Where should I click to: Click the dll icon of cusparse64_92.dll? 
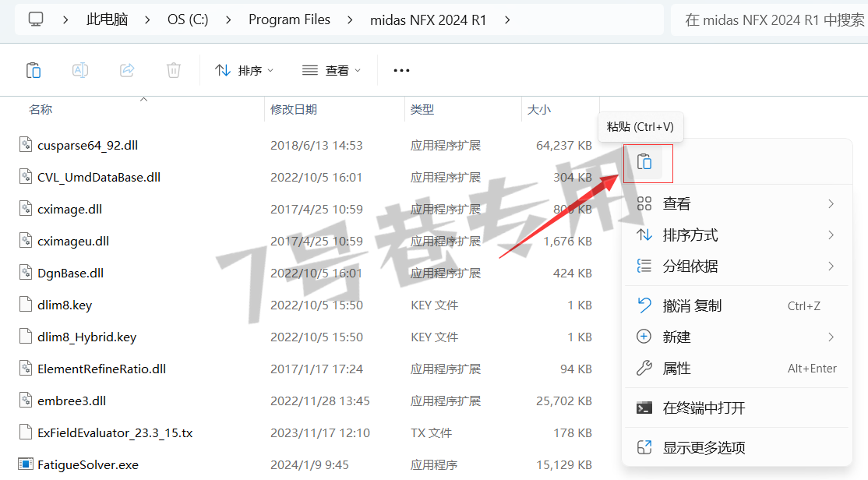pyautogui.click(x=26, y=144)
